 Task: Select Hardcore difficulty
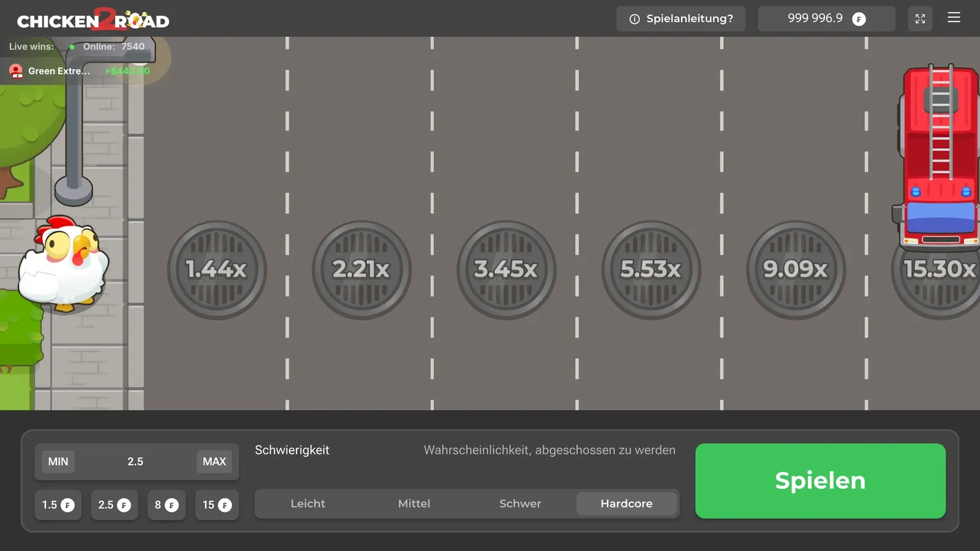pos(627,504)
